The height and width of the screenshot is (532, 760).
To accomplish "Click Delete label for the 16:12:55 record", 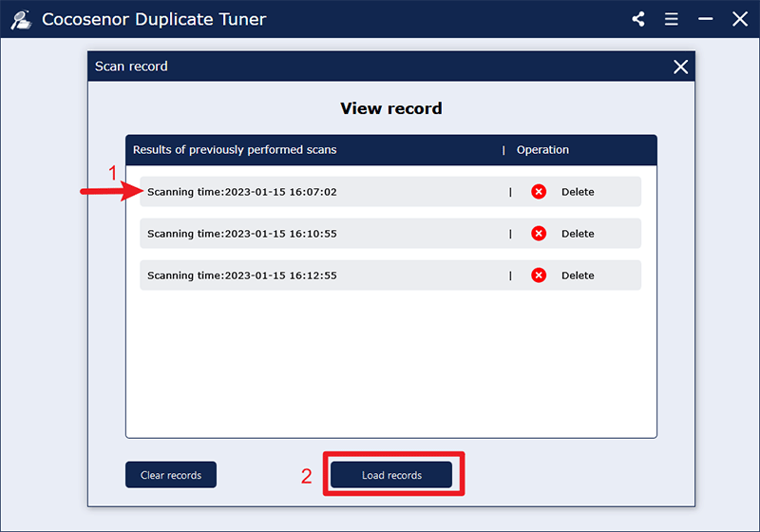I will click(x=578, y=275).
